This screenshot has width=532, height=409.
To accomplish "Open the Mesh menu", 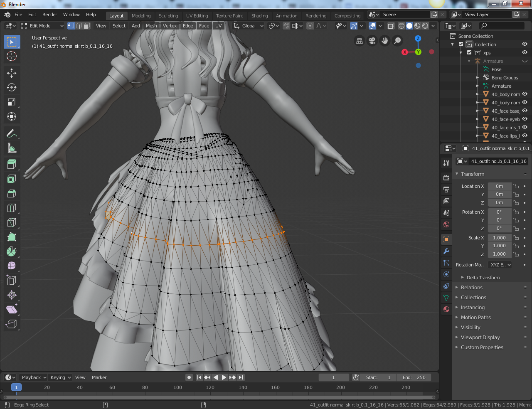I will pyautogui.click(x=151, y=26).
